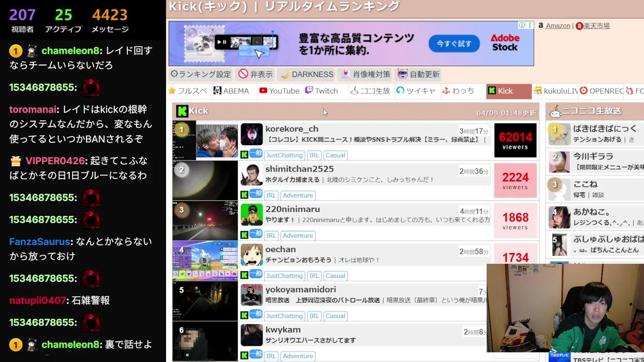Select Adventure tag on kwykam row
Image resolution: width=644 pixels, height=362 pixels.
[x=298, y=356]
